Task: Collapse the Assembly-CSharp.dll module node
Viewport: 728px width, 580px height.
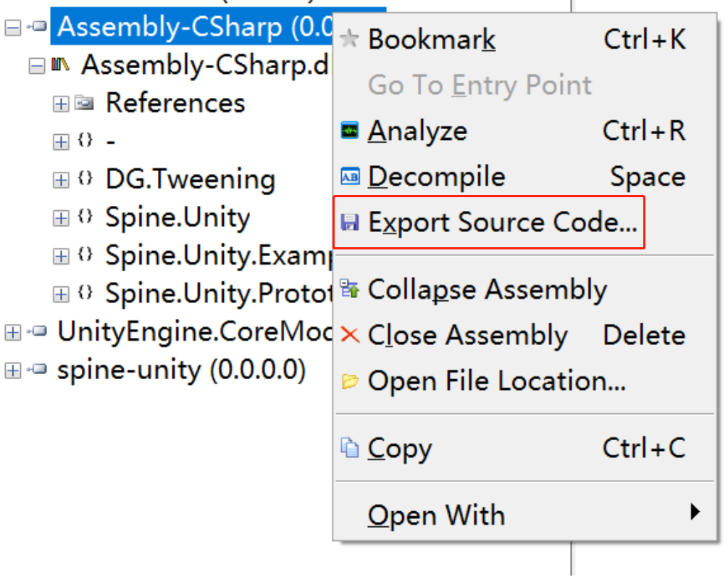Action: 37,66
